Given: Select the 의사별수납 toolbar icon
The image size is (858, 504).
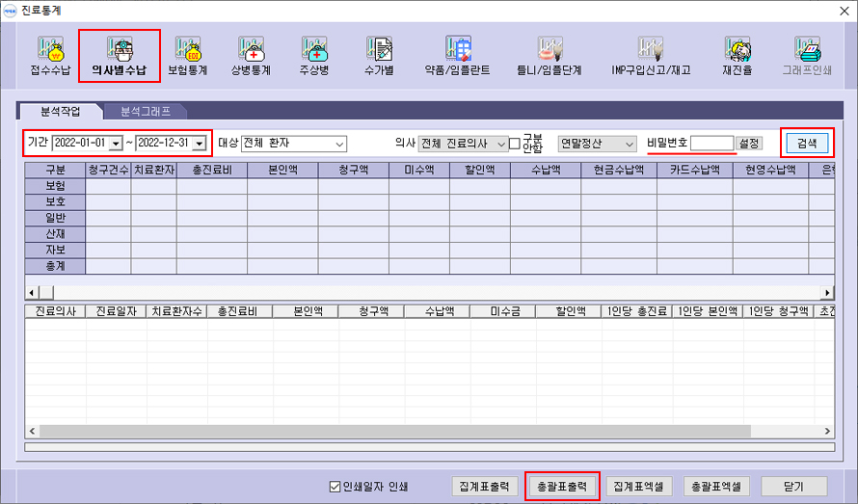Looking at the screenshot, I should click(120, 56).
